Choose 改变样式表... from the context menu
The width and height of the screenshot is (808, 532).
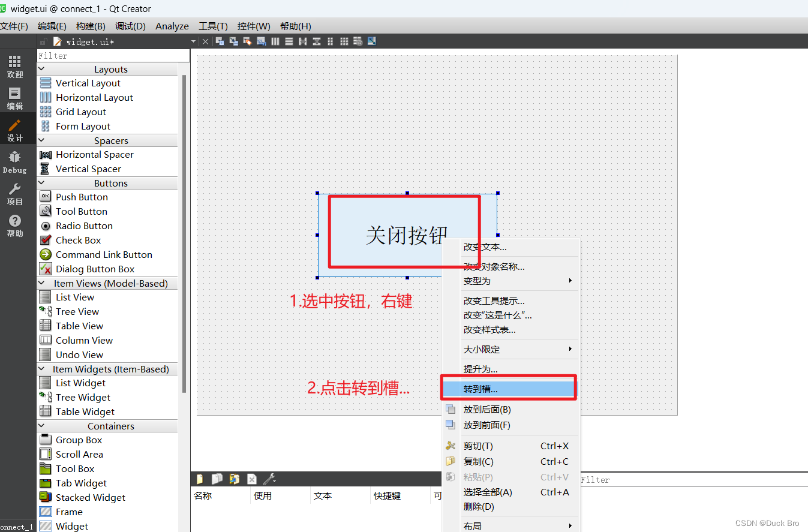tap(511, 329)
